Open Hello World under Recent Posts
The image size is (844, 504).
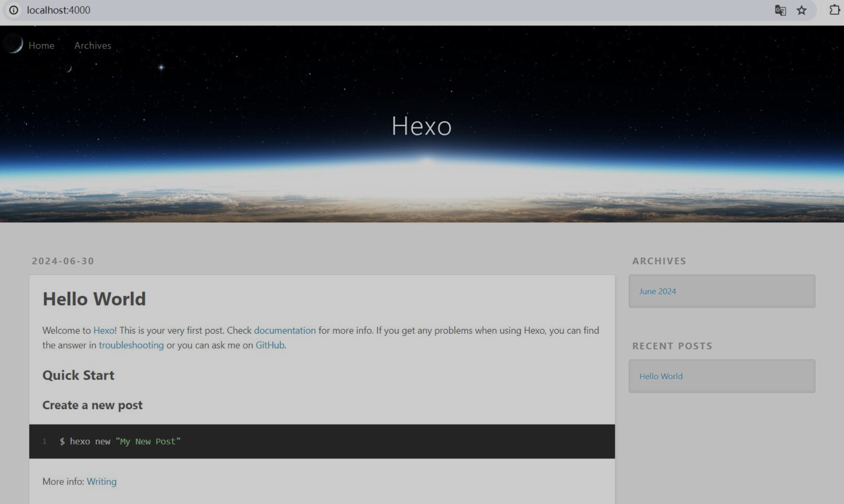pos(661,376)
